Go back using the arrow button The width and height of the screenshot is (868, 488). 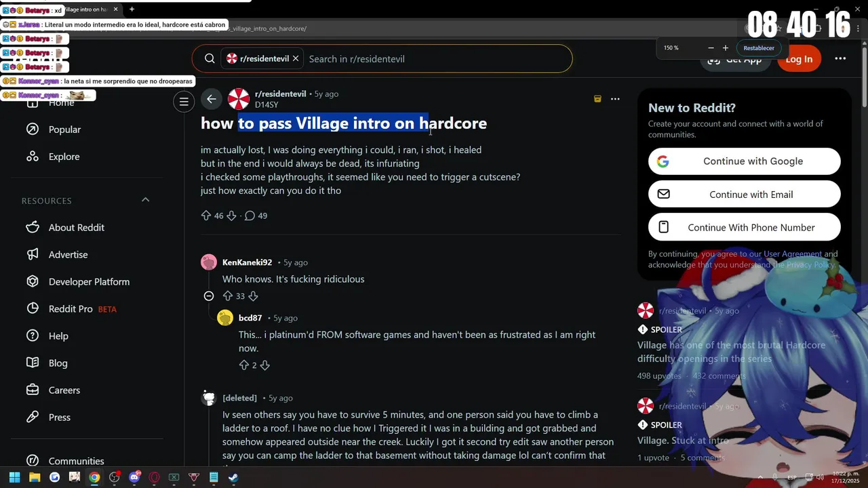click(212, 100)
